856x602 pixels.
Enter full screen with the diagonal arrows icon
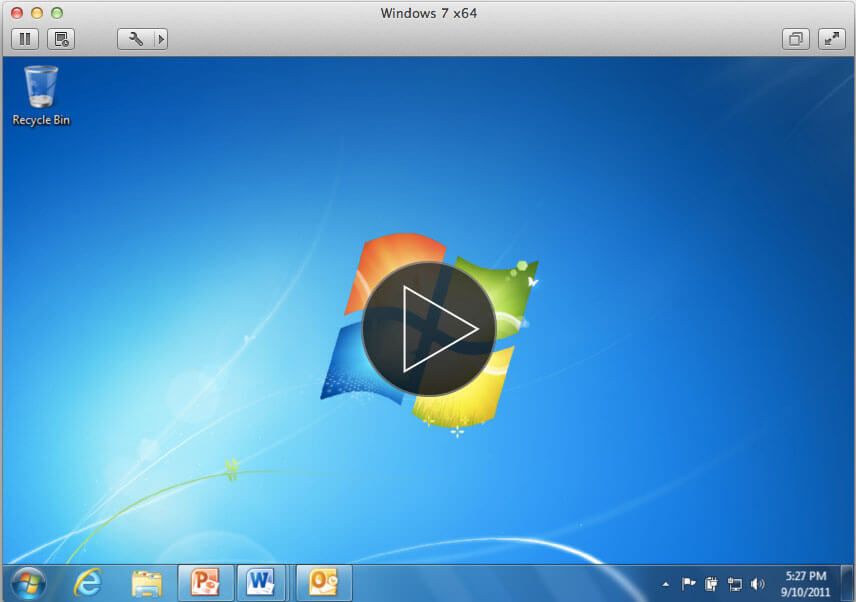pos(832,39)
